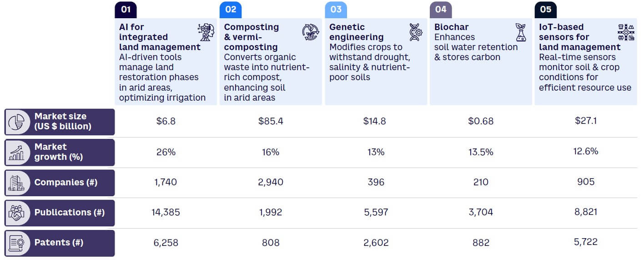Click the Market size pie chart icon
The height and width of the screenshot is (260, 644).
17,122
